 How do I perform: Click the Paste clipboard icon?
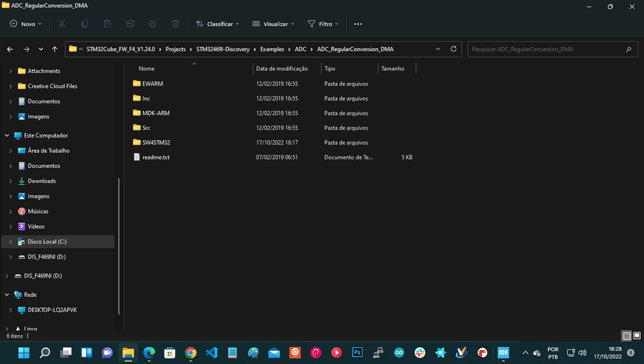pos(107,24)
